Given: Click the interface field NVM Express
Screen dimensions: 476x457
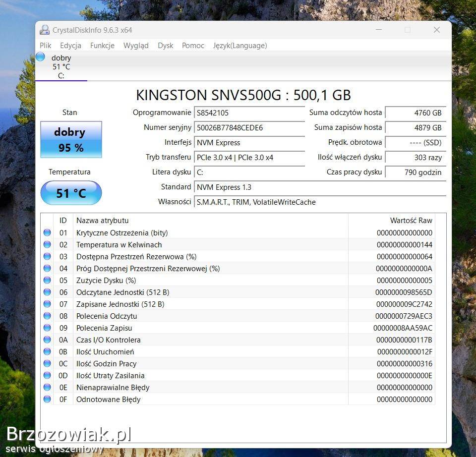Looking at the screenshot, I should [249, 143].
